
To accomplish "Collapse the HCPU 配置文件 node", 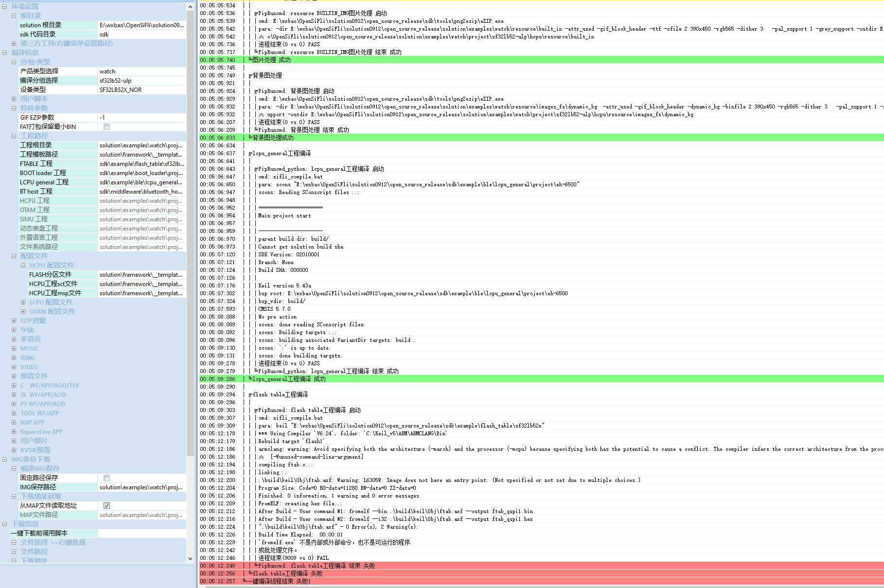I will click(23, 266).
